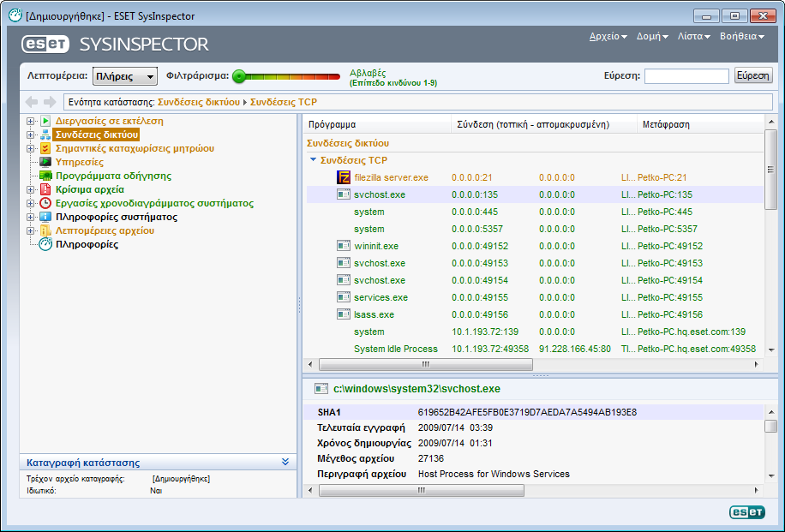Click the Χρόνος δημιουργίας date row
This screenshot has width=785, height=532.
coord(533,443)
